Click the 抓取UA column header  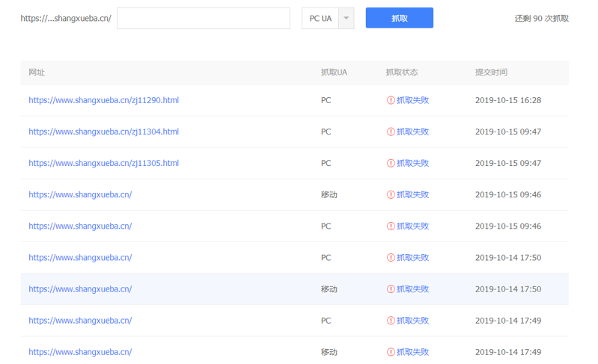pyautogui.click(x=334, y=73)
